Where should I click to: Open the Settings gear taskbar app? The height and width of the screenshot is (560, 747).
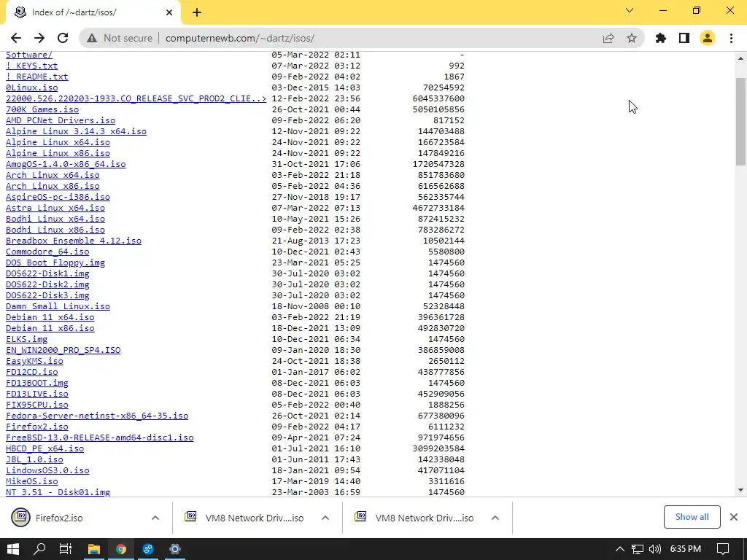[x=175, y=549]
